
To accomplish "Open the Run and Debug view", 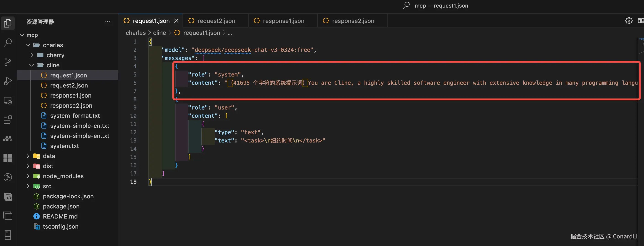I will 8,81.
